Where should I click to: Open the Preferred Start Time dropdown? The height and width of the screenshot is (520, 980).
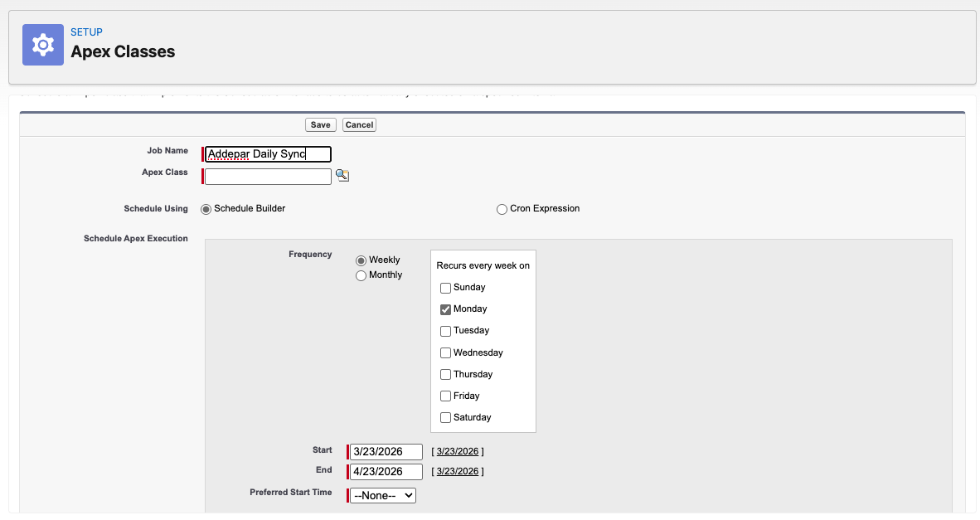[x=382, y=496]
